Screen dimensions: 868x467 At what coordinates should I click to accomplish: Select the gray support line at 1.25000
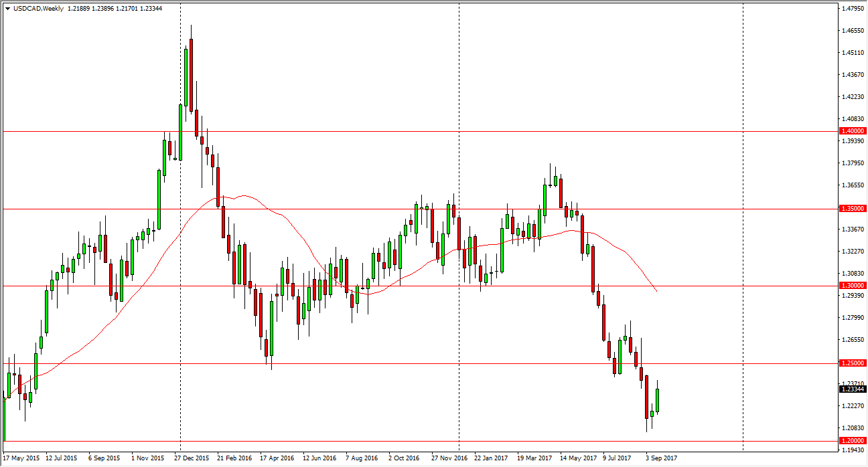pos(402,363)
